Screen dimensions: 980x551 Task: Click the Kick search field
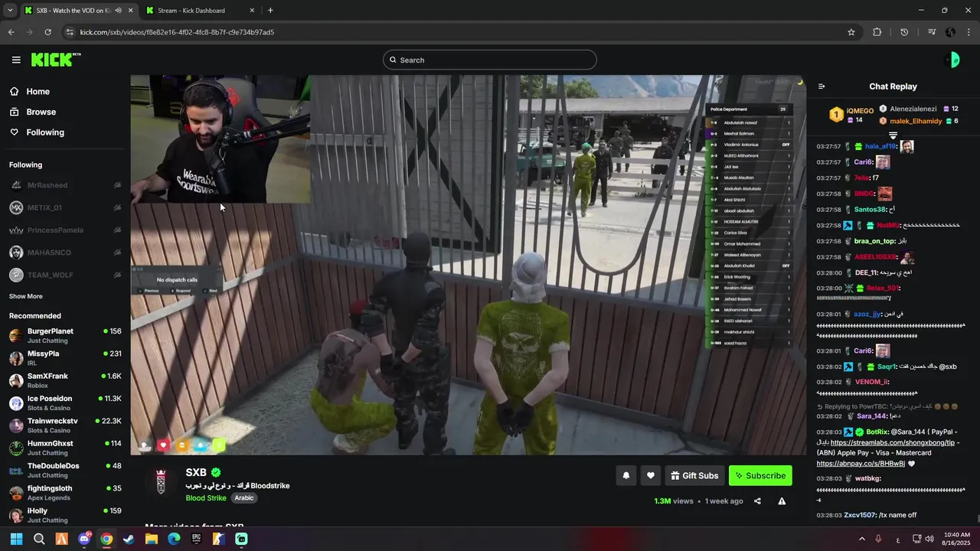tap(490, 60)
